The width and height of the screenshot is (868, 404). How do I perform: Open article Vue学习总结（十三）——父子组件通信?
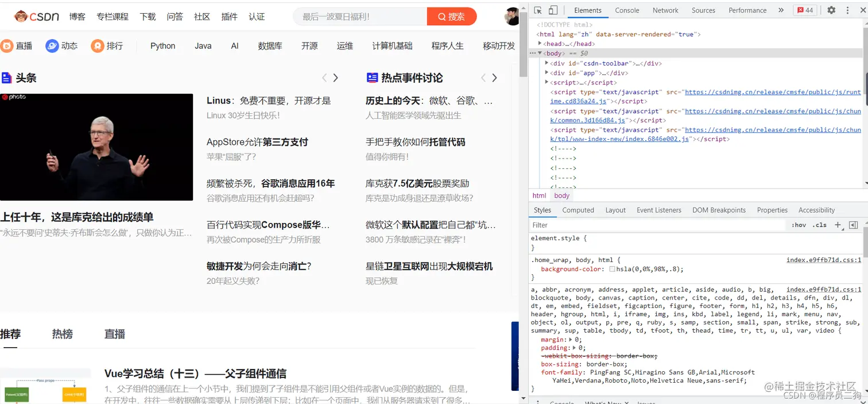[196, 374]
